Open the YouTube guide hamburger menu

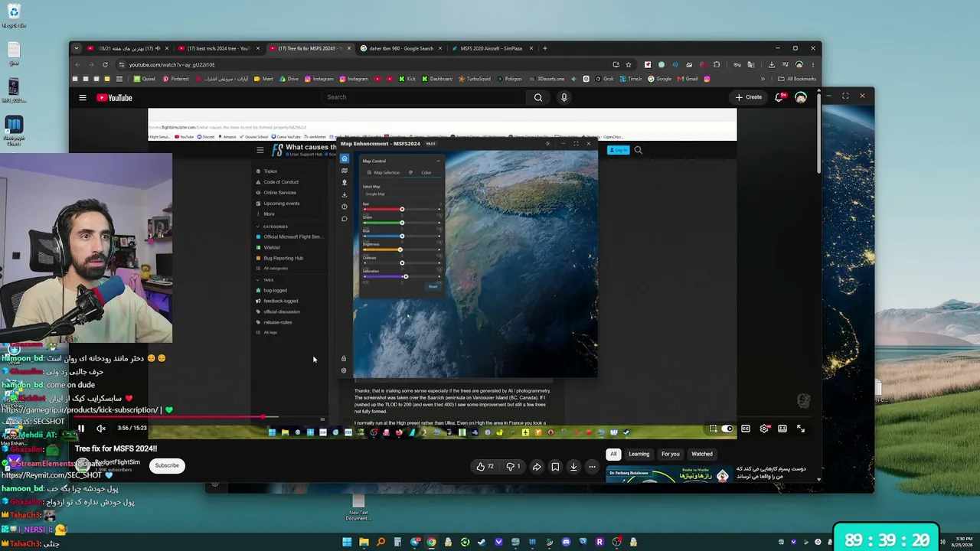[83, 98]
